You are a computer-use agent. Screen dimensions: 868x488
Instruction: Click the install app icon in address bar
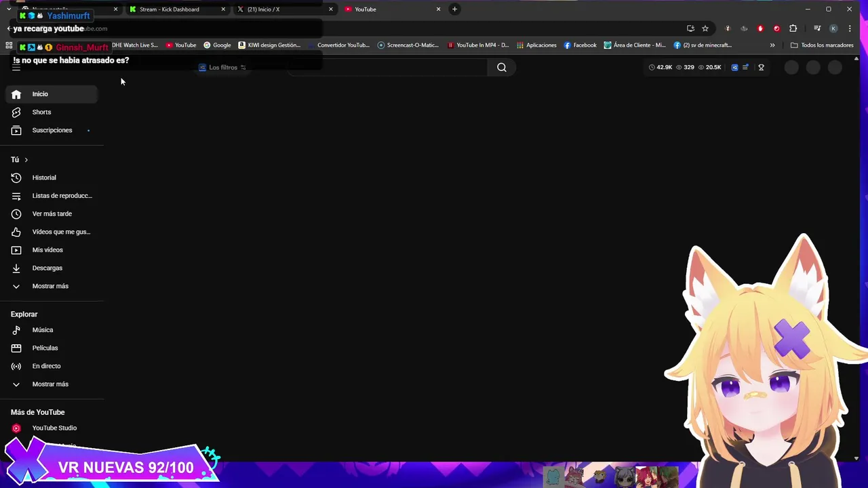(690, 28)
